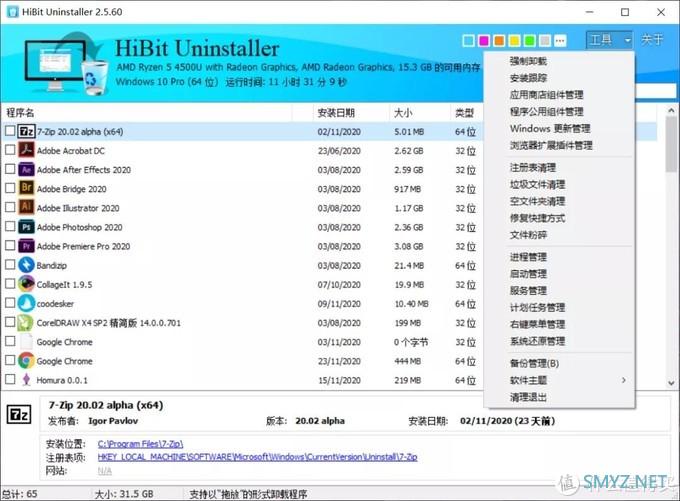Open the HKEY_LOCAL_MACHINE registry key link
This screenshot has width=680, height=501.
(x=257, y=457)
